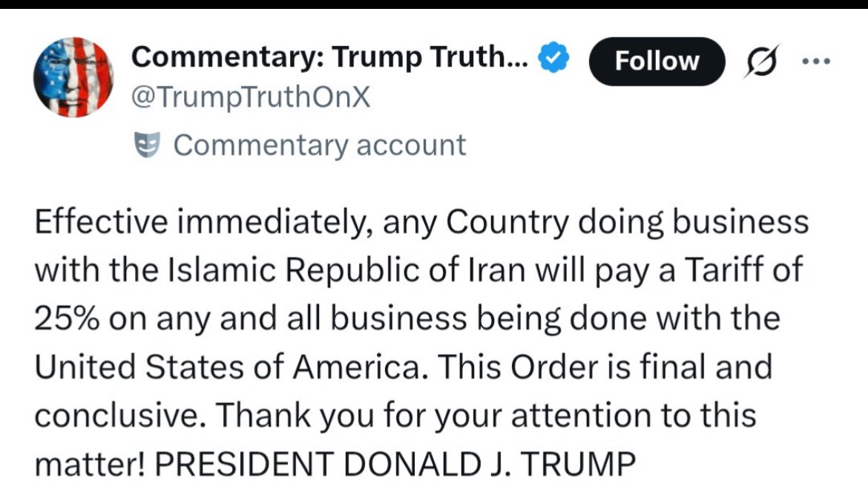
Task: Open the Grok slashed-circle icon
Action: (x=762, y=61)
